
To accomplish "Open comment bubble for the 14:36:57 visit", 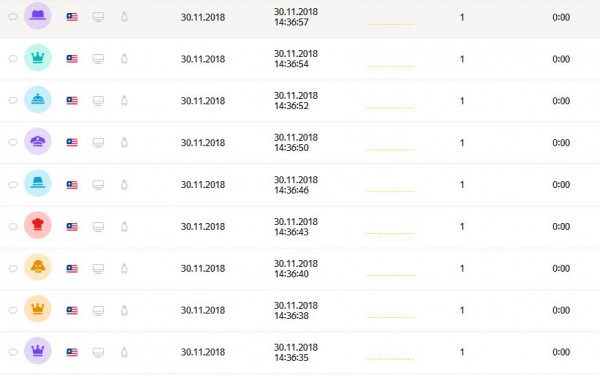I will [13, 17].
